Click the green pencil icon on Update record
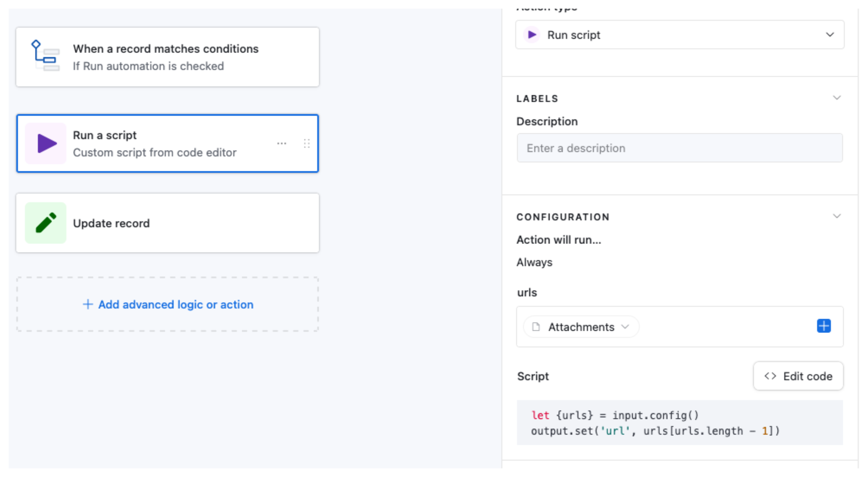Screen dimensions: 868x477 [46, 223]
